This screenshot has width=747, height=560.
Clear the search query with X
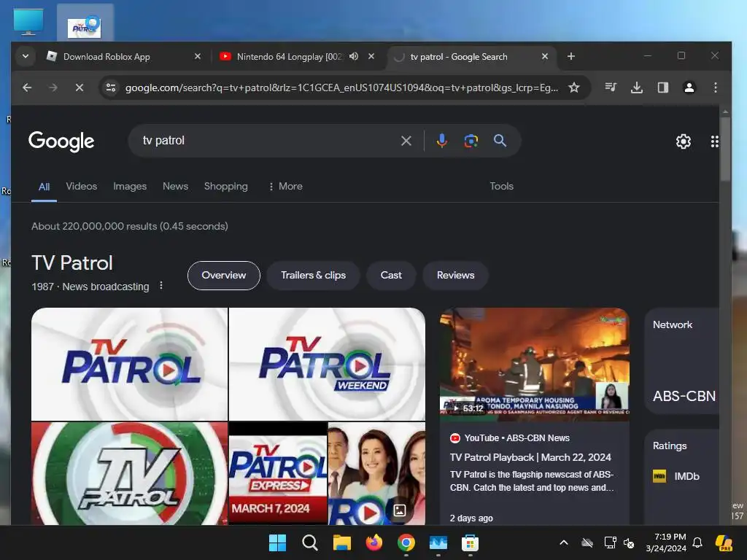coord(406,141)
